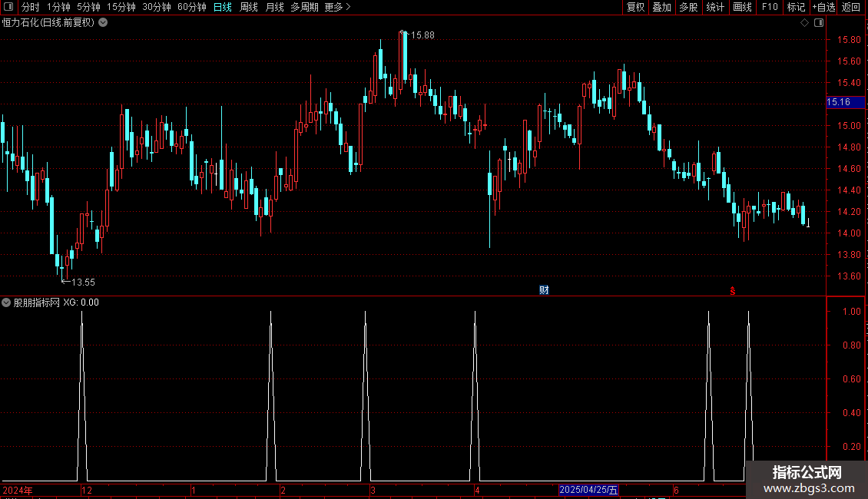Click the red S marker on chart
868x499 pixels.
732,290
